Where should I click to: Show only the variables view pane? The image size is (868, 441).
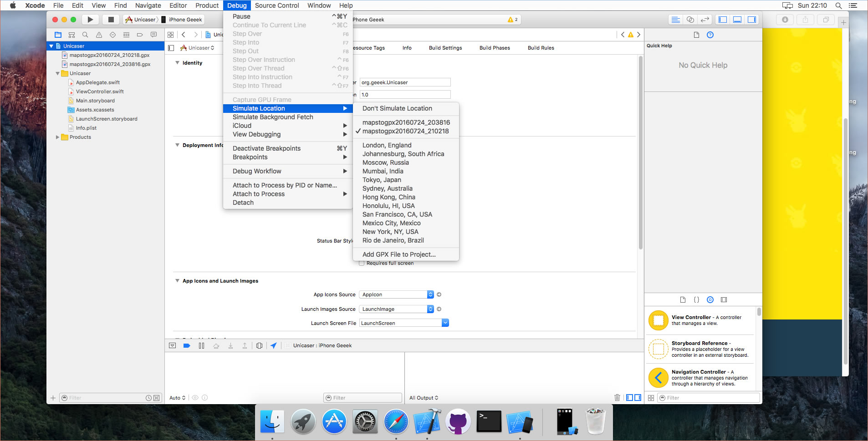pos(630,397)
